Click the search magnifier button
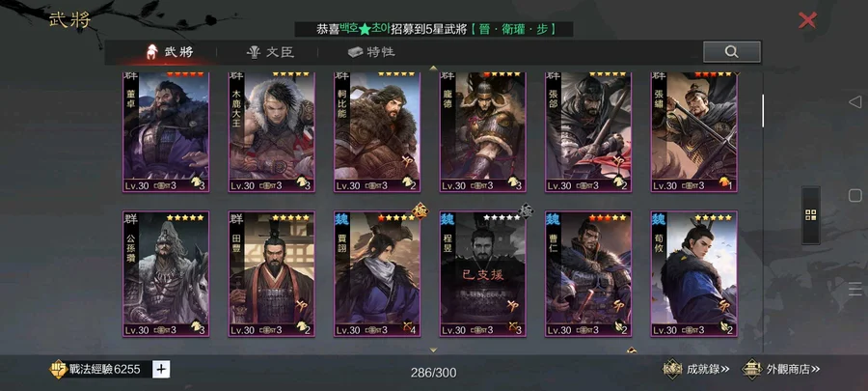Viewport: 868px width, 391px height. (x=731, y=52)
